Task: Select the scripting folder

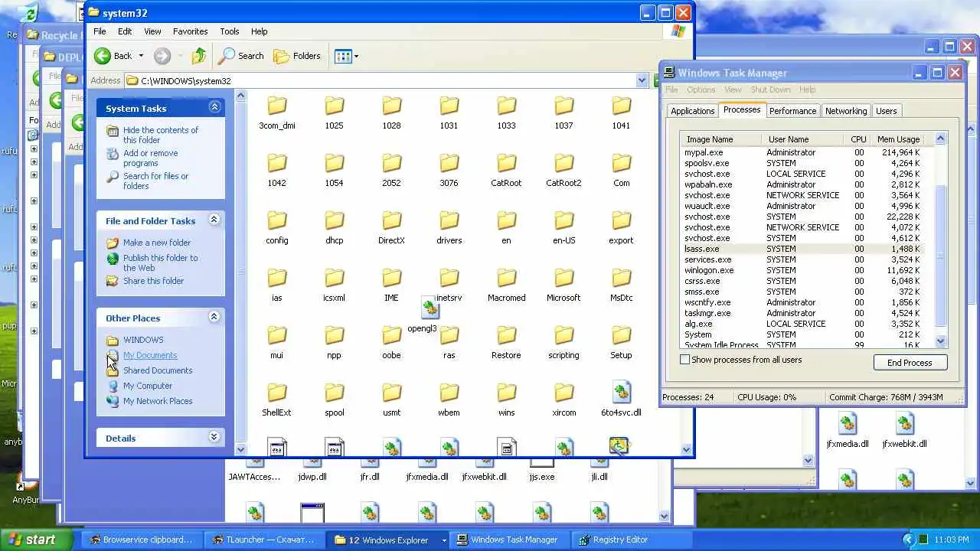Action: 563,342
